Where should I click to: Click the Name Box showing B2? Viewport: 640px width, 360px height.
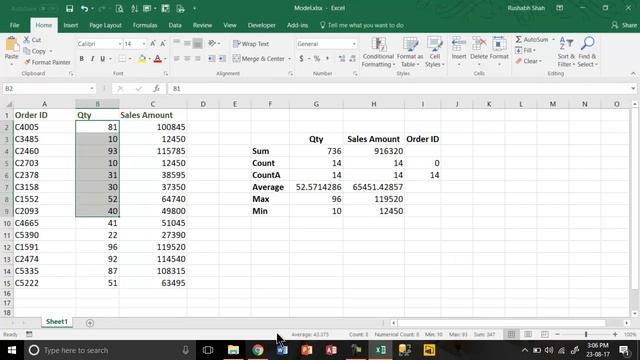click(x=45, y=89)
